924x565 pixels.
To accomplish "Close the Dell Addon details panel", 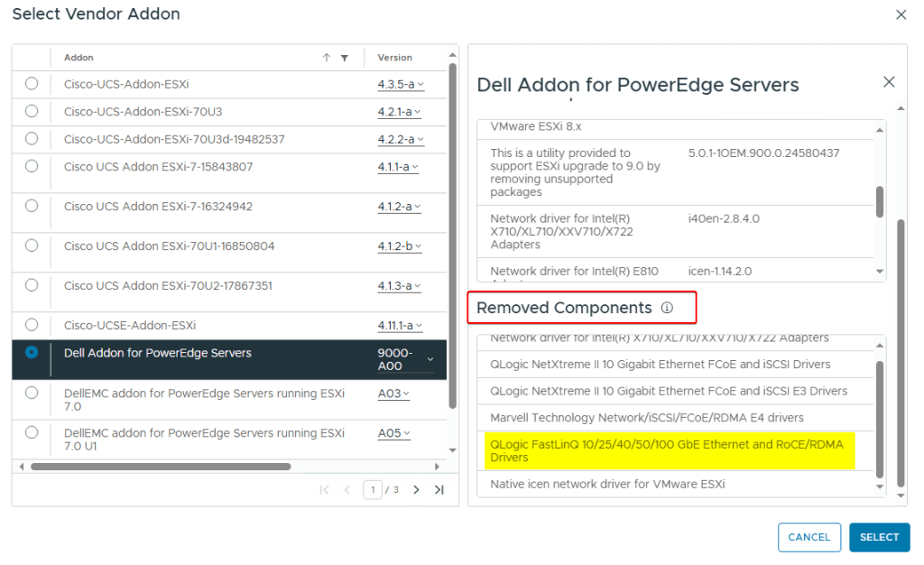I will (889, 82).
